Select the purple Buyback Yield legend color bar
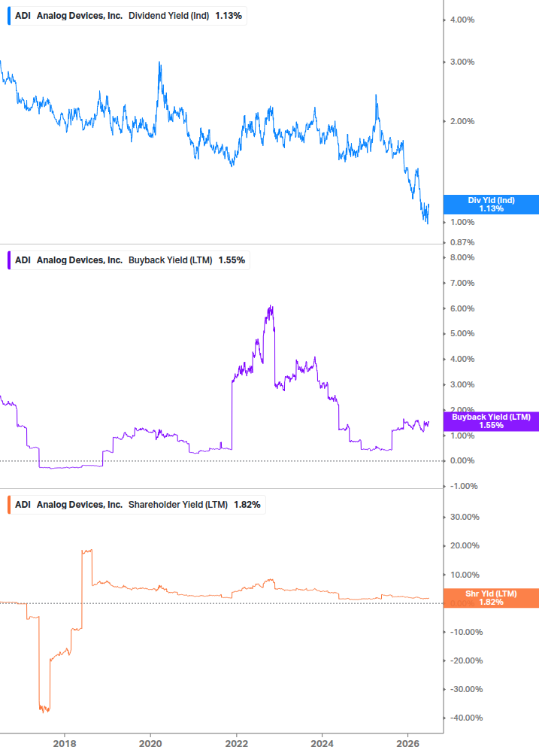 pos(9,260)
